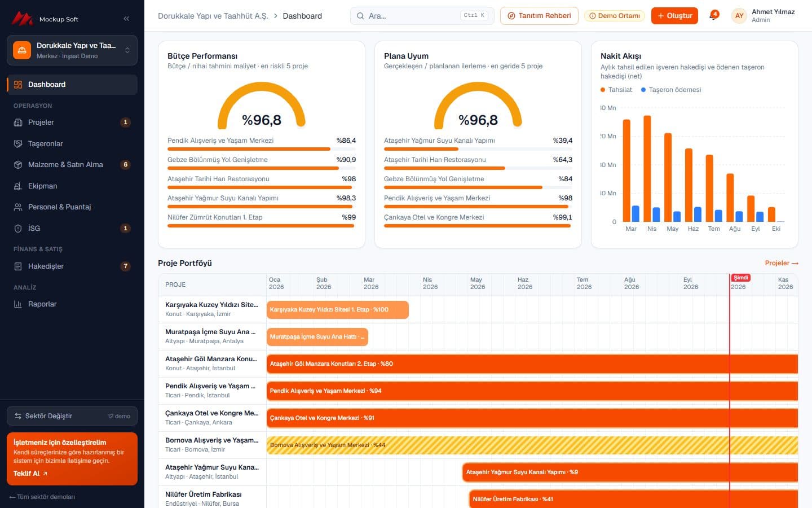This screenshot has height=508, width=812.
Task: Click the Projeler building icon
Action: 18,122
